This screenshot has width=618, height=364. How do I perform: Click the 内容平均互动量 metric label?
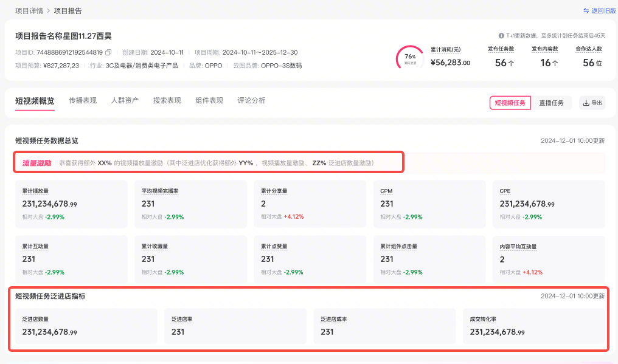click(x=518, y=247)
